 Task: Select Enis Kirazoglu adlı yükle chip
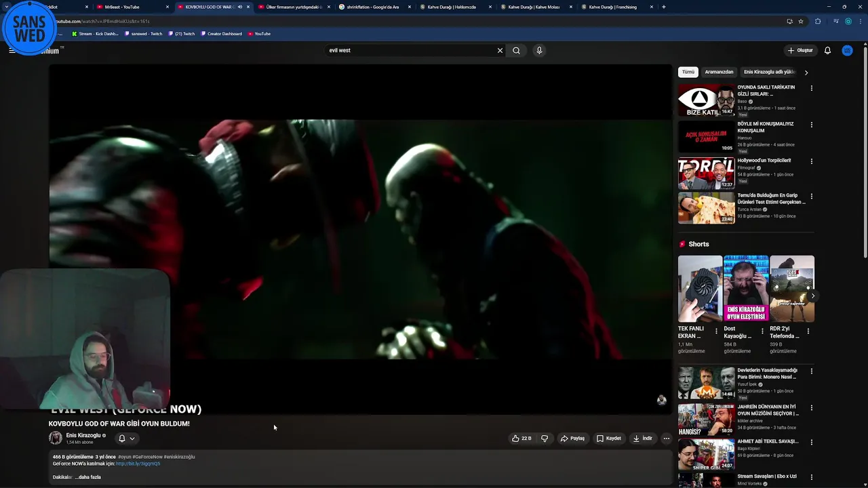coord(769,72)
